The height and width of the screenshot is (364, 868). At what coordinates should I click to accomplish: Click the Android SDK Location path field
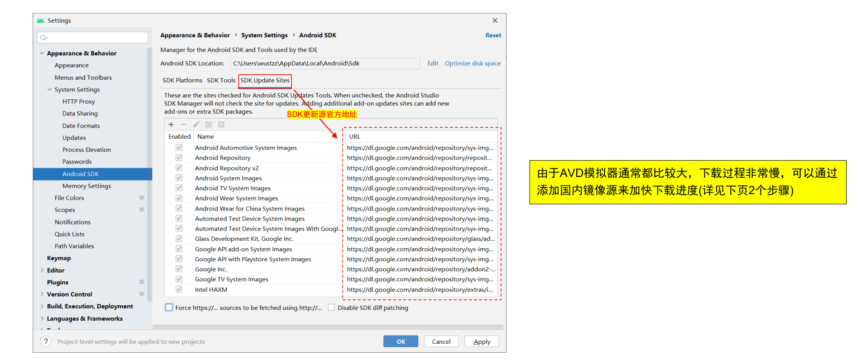pyautogui.click(x=325, y=63)
